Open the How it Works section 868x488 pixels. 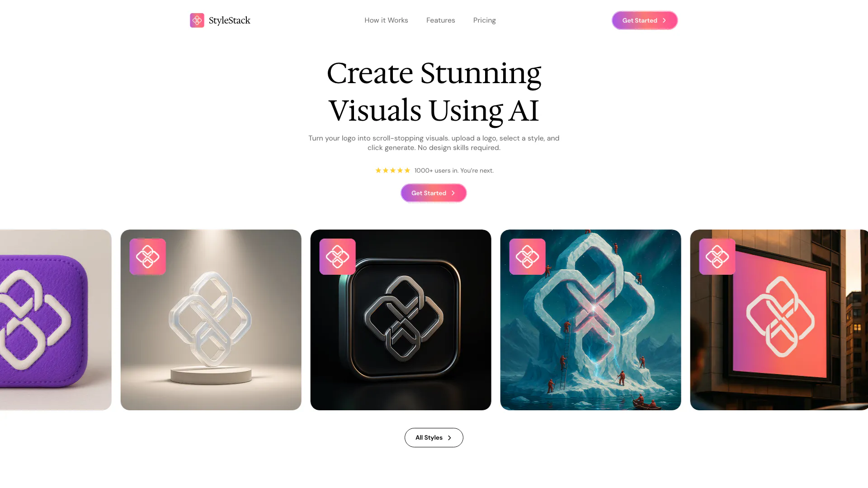click(386, 20)
